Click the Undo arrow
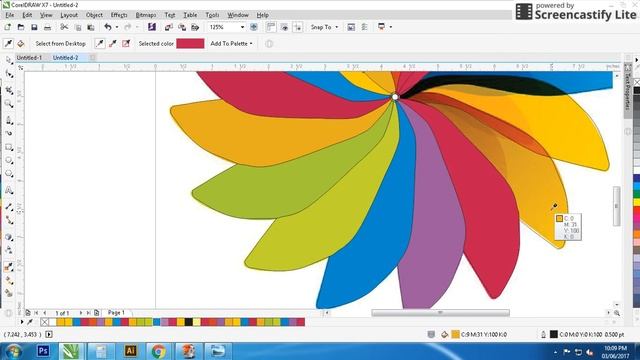640x360 pixels. coord(107,27)
